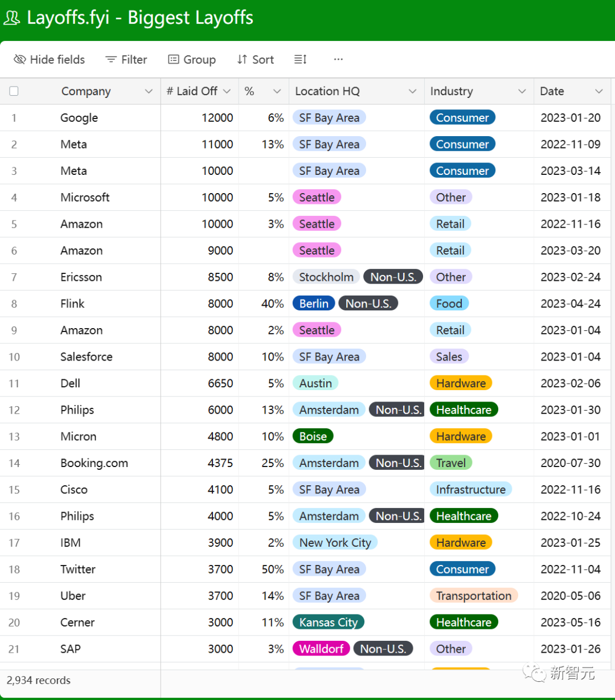The height and width of the screenshot is (700, 615).
Task: Click the 2,934 records count
Action: click(x=39, y=680)
